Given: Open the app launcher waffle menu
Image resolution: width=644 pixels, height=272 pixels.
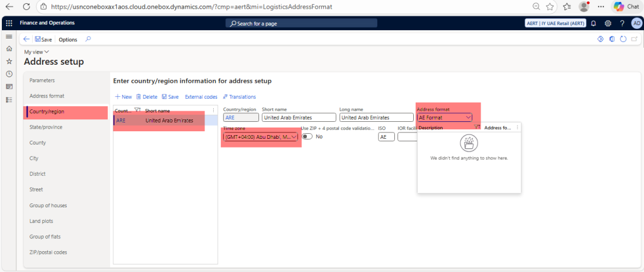Looking at the screenshot, I should pos(9,23).
